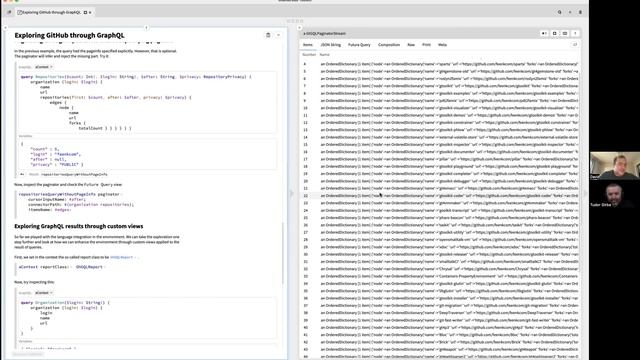Click the plus icon in the top bar
Image resolution: width=640 pixels, height=360 pixels.
(570, 12)
